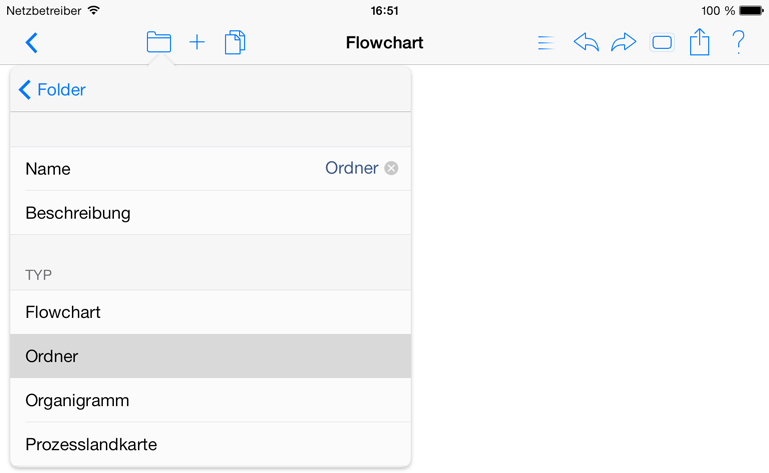The image size is (769, 473).
Task: Add a new item with the plus icon
Action: (197, 42)
